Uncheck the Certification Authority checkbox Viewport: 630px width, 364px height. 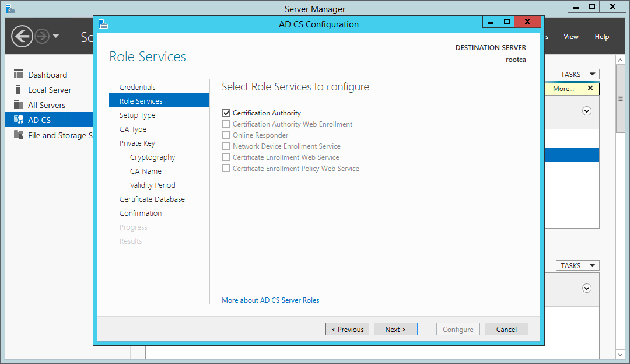(226, 113)
